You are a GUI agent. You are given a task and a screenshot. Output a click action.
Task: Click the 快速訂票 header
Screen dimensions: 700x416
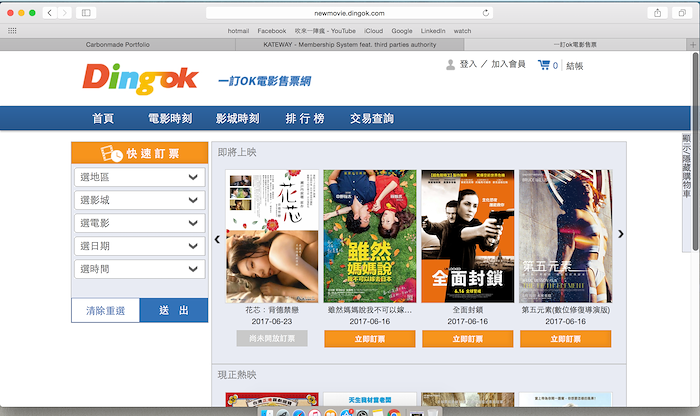click(x=140, y=153)
